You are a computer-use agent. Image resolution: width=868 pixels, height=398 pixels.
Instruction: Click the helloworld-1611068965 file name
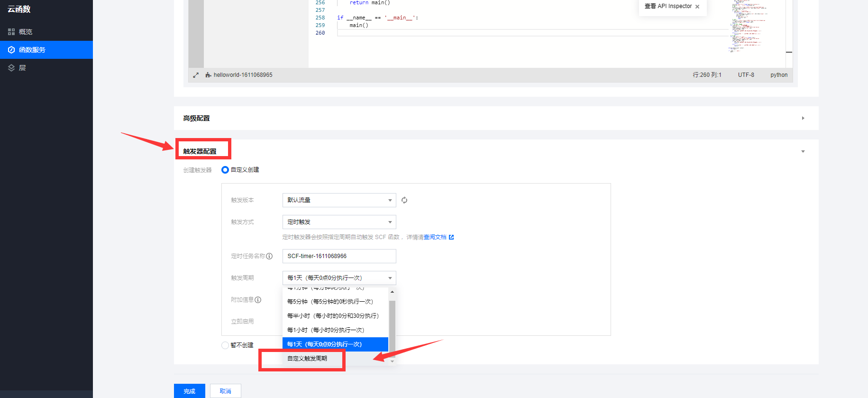pos(243,75)
